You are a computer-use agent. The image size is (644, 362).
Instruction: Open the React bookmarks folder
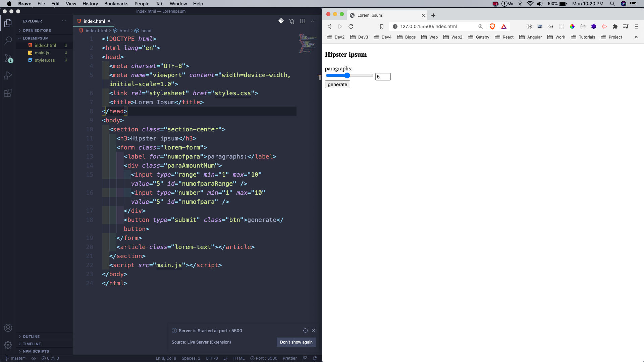coord(504,37)
